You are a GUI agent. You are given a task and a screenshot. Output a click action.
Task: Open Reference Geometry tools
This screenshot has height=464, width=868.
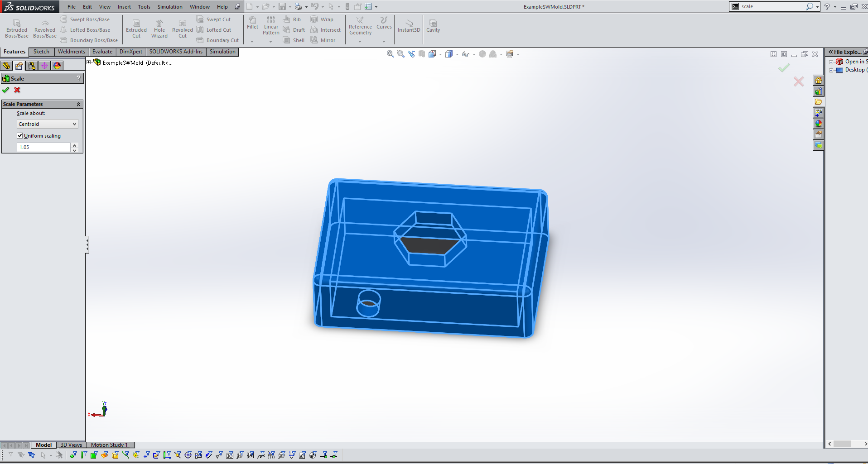(x=360, y=26)
